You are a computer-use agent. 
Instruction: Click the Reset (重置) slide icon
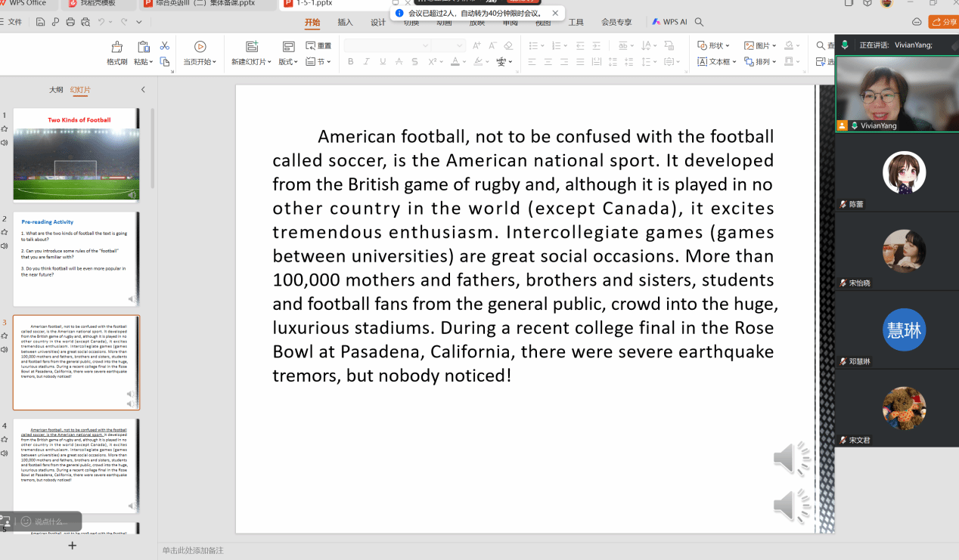coord(318,46)
